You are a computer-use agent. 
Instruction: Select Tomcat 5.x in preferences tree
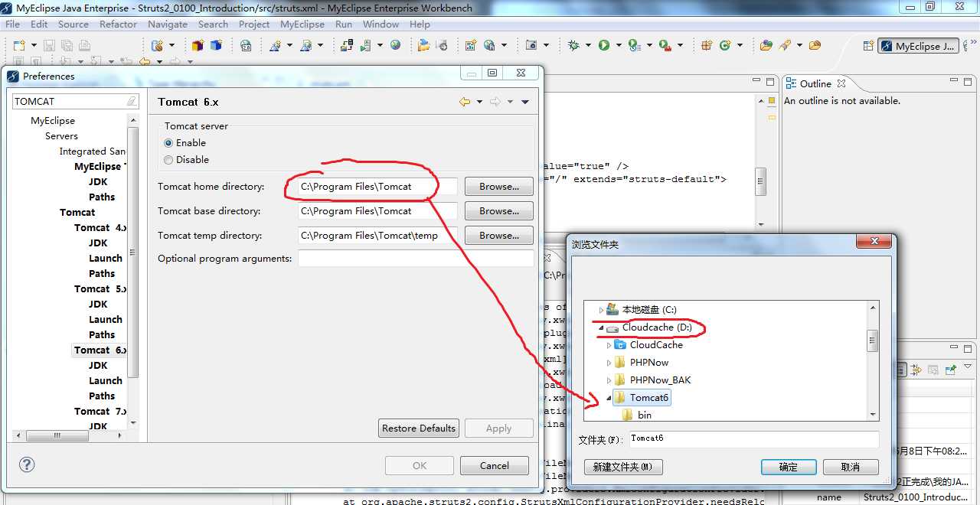coord(100,289)
